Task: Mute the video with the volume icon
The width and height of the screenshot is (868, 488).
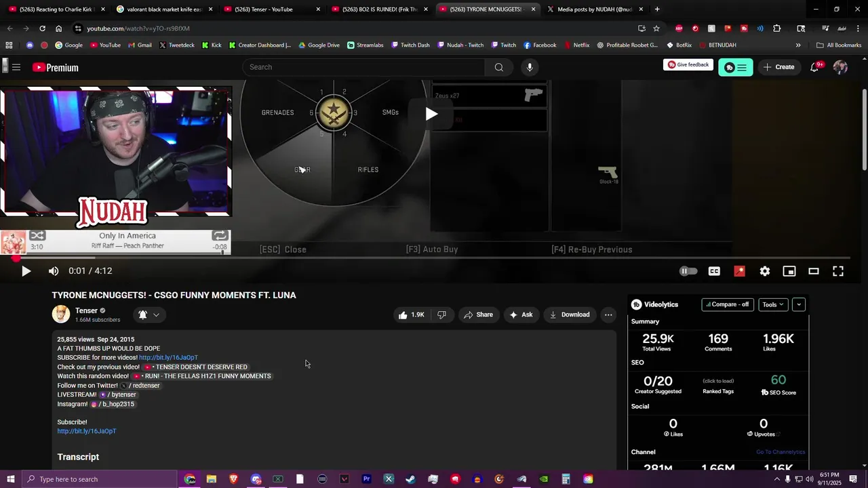Action: tap(54, 271)
